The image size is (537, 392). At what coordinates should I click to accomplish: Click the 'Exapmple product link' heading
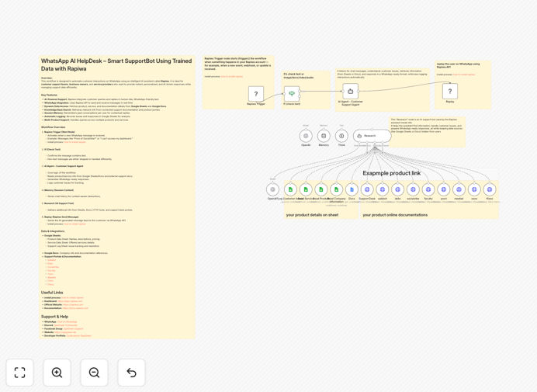pyautogui.click(x=391, y=173)
